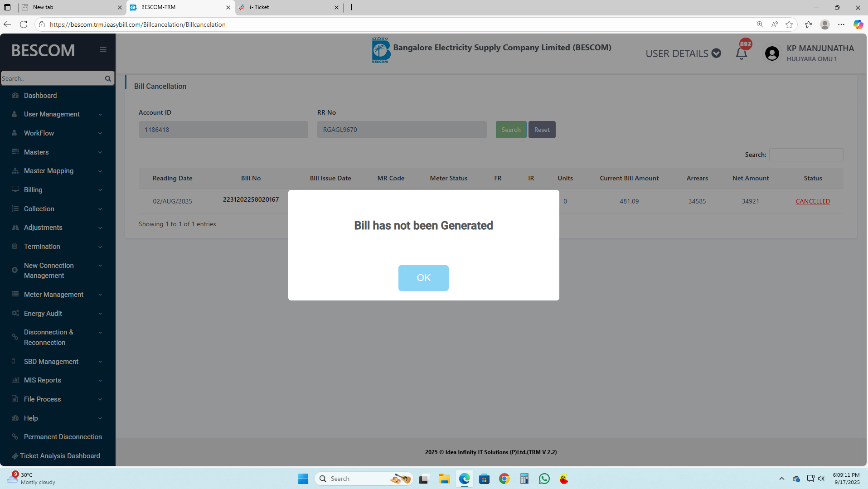The image size is (868, 489).
Task: Switch to the i~Ticket browser tab
Action: [288, 7]
